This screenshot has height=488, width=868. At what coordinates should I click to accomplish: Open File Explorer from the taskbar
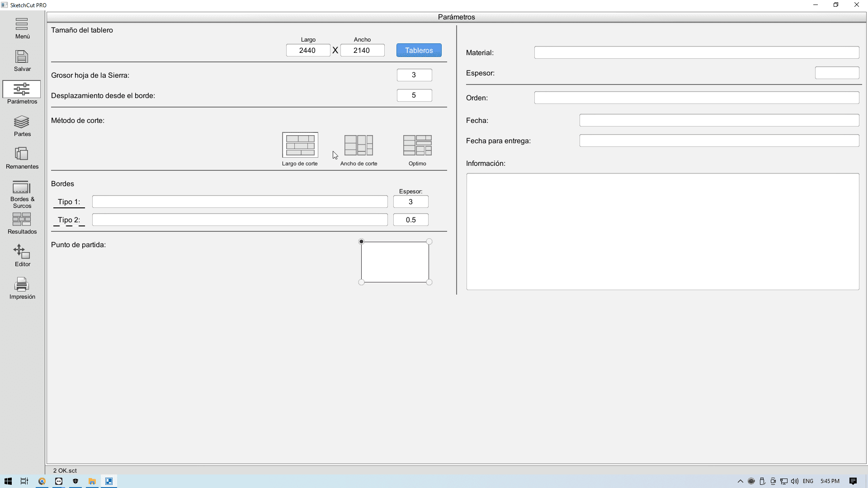(92, 481)
